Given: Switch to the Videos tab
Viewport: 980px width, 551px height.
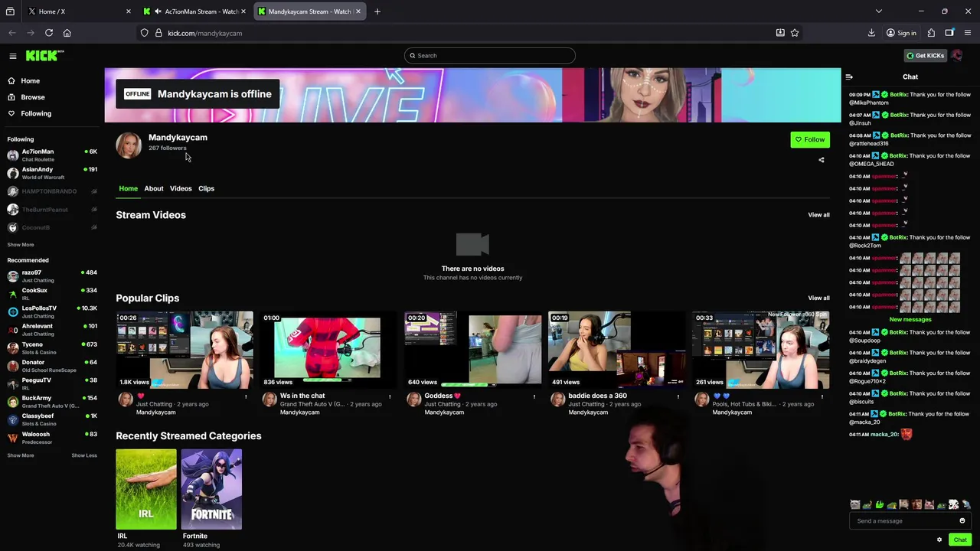Looking at the screenshot, I should click(x=181, y=188).
